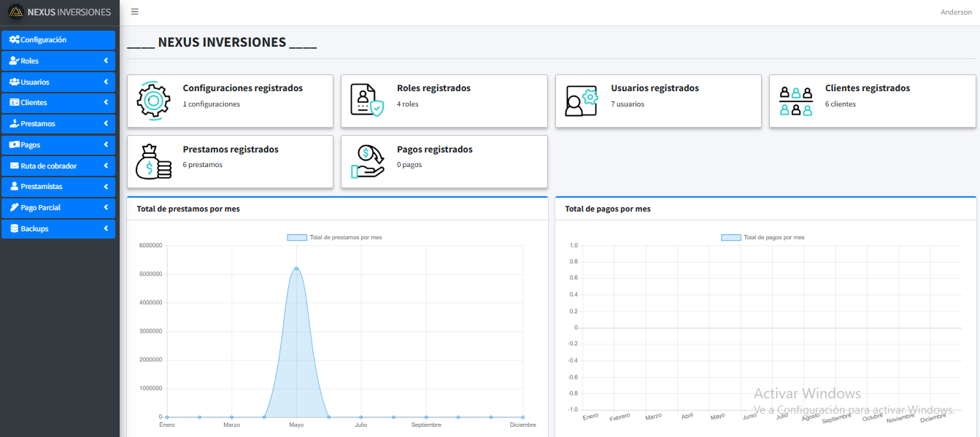Click the NEXUS INVERSIONES brand text
This screenshot has height=437, width=980.
69,12
